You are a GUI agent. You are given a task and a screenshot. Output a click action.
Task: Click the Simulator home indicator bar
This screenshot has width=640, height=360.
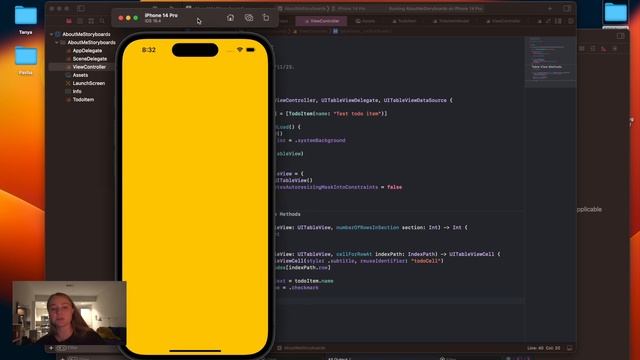point(195,350)
